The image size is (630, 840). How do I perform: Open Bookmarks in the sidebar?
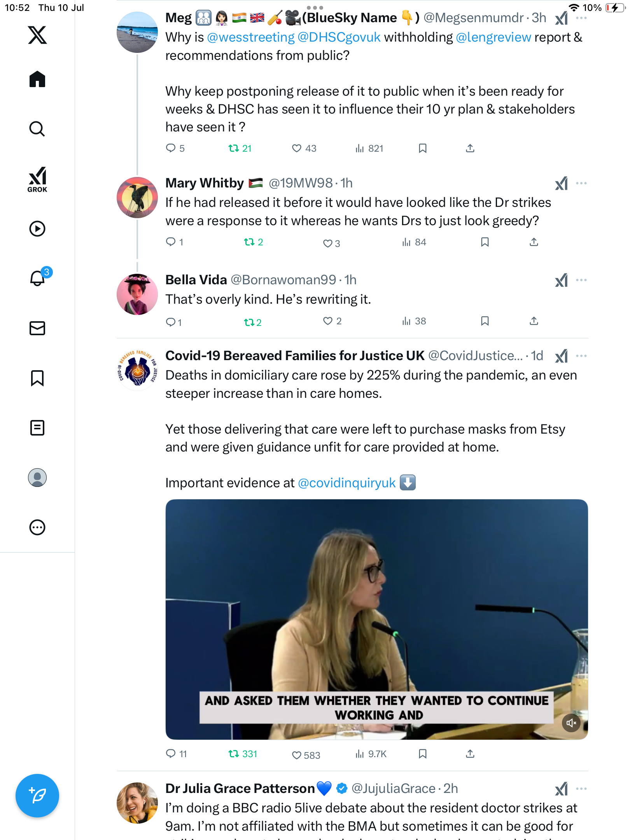[x=37, y=378]
